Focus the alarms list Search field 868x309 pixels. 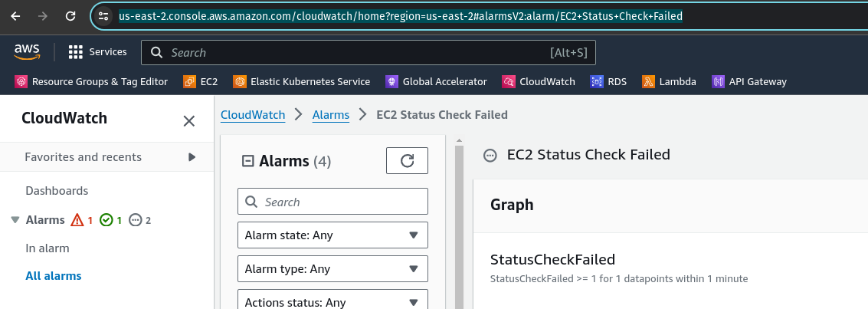point(332,202)
